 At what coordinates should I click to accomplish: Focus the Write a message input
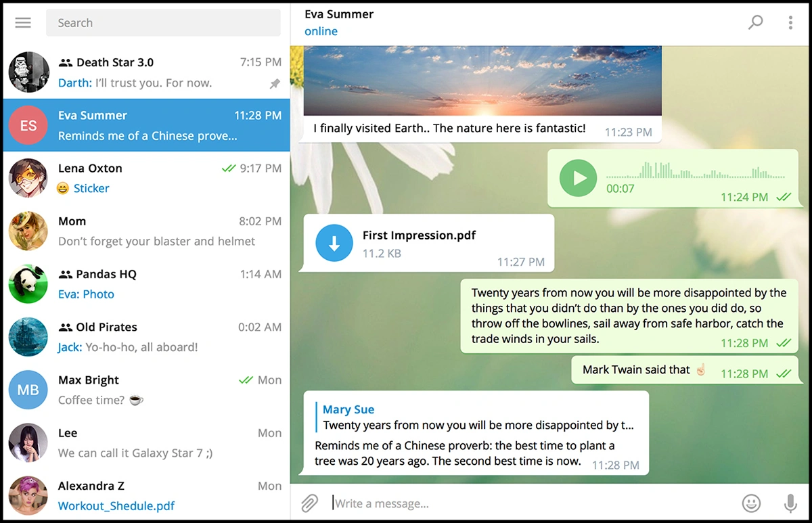[x=528, y=503]
